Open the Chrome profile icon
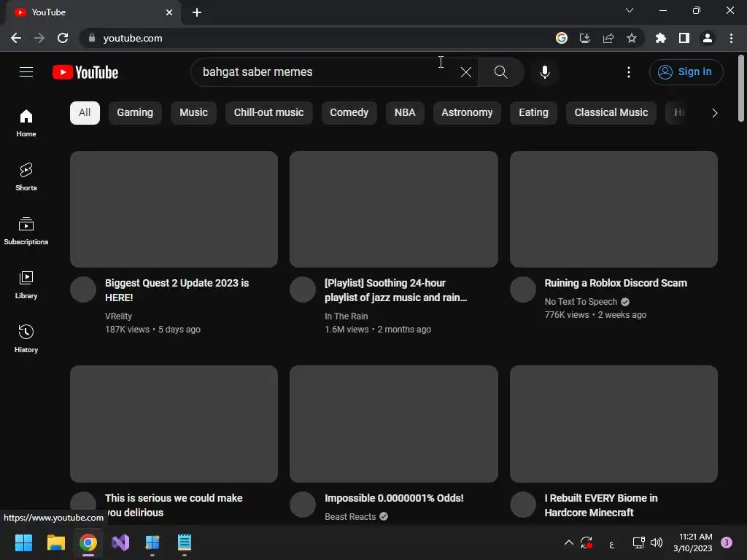Image resolution: width=747 pixels, height=560 pixels. click(708, 38)
